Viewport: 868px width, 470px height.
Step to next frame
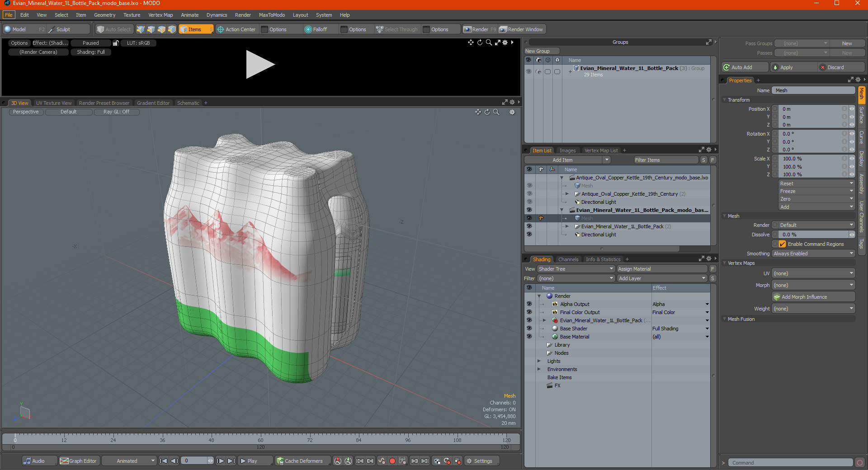pyautogui.click(x=220, y=461)
